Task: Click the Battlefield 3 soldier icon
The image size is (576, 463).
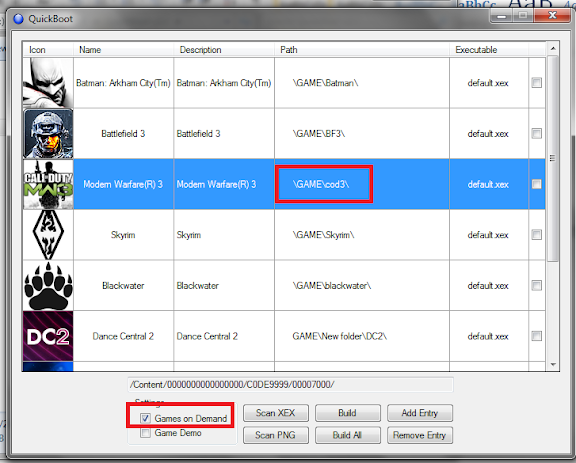Action: (48, 134)
